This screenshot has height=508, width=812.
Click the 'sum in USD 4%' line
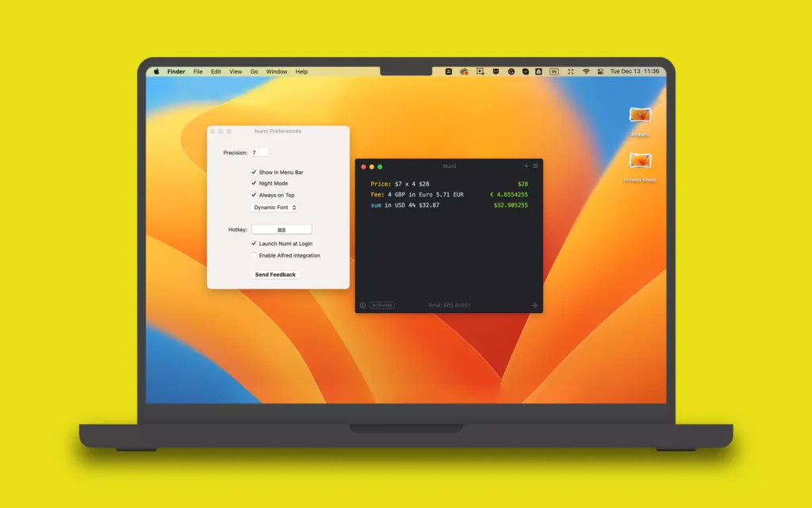click(405, 205)
